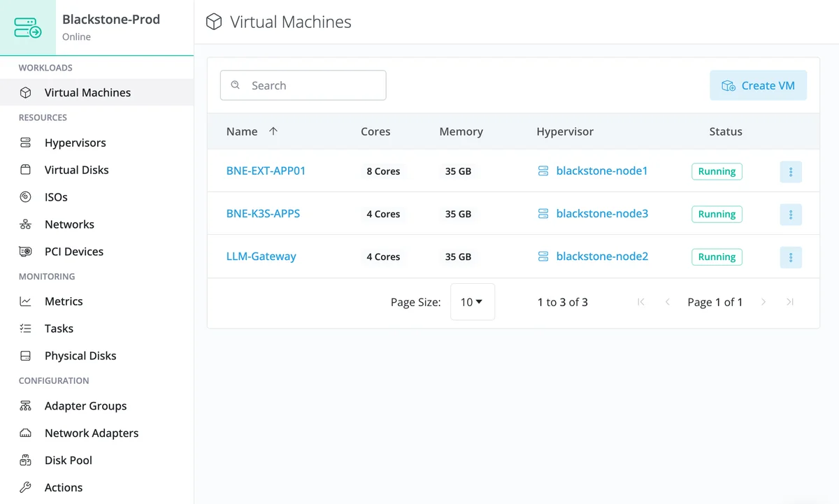
Task: Open blackstone-node3 hypervisor link
Action: [x=602, y=214]
